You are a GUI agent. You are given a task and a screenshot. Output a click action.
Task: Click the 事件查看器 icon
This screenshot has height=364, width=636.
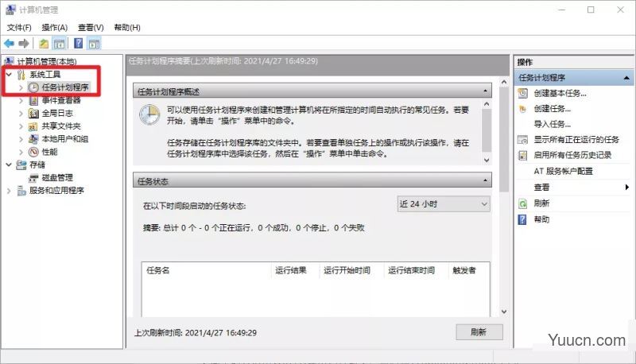(x=33, y=100)
